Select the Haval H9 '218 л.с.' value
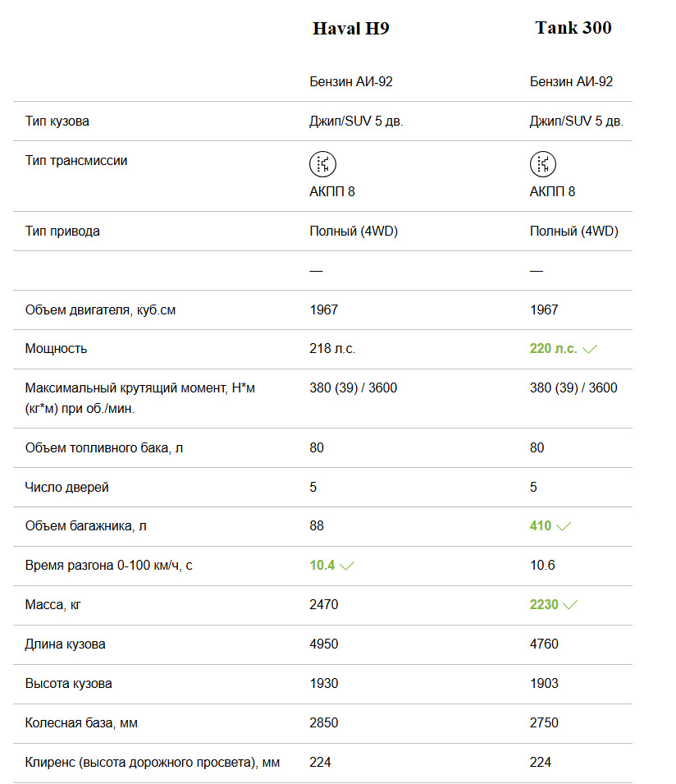The width and height of the screenshot is (676, 784). [x=332, y=349]
